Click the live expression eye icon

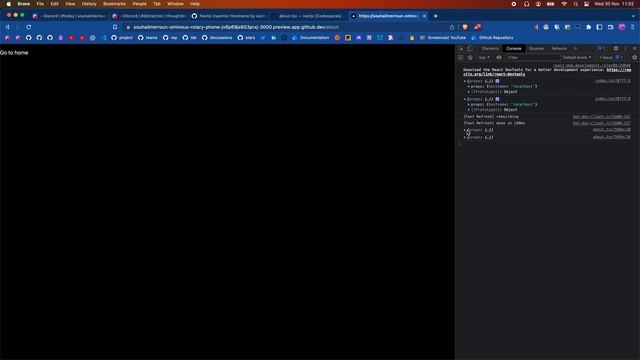click(499, 58)
